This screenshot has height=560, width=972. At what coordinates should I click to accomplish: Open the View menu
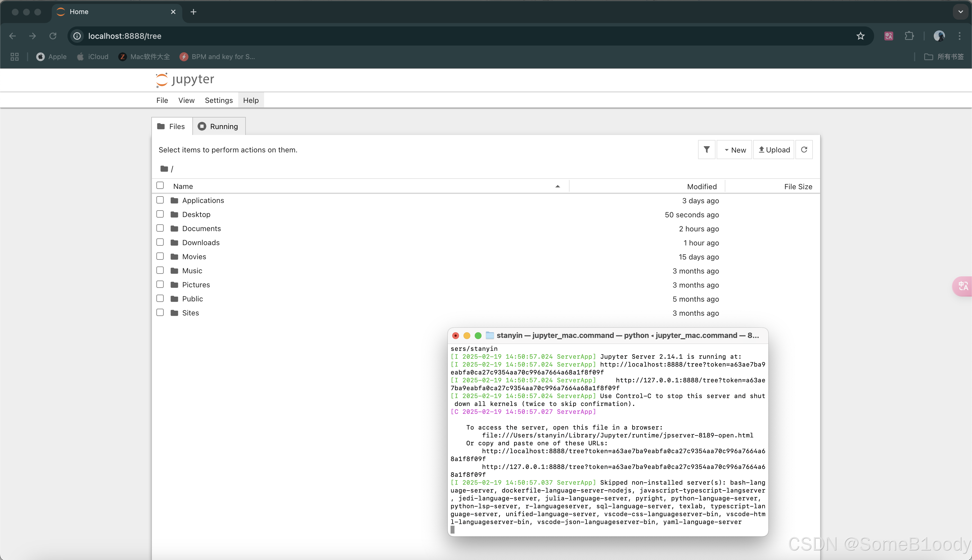tap(186, 100)
